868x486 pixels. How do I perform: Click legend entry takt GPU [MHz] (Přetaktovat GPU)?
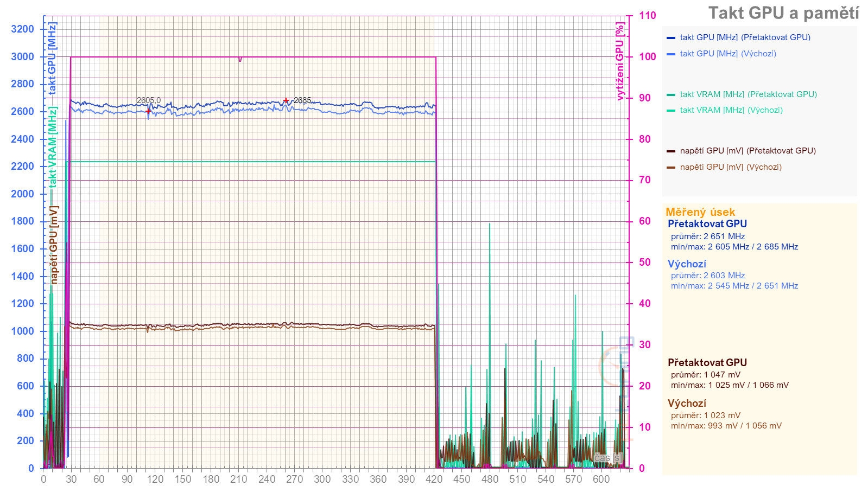[745, 37]
